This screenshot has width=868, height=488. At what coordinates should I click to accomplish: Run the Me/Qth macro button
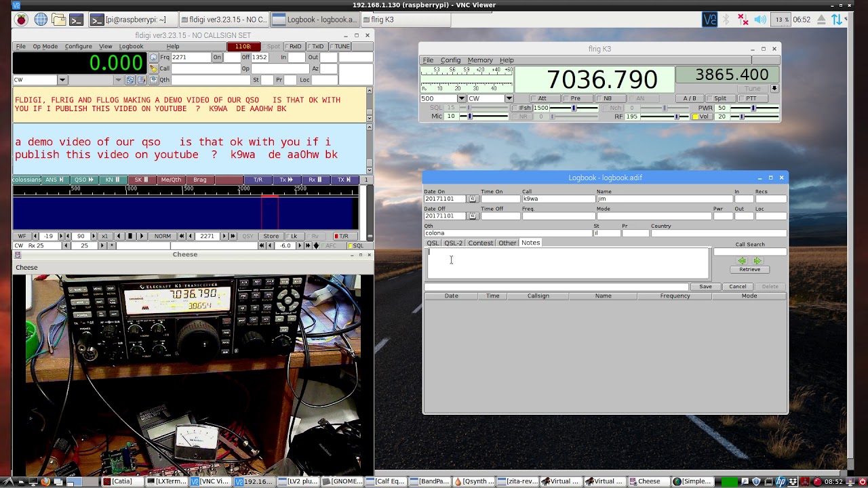coord(171,180)
